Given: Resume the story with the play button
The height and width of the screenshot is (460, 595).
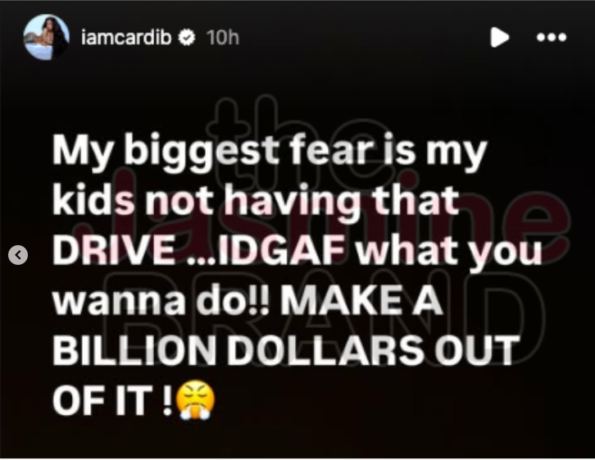Looking at the screenshot, I should point(499,37).
